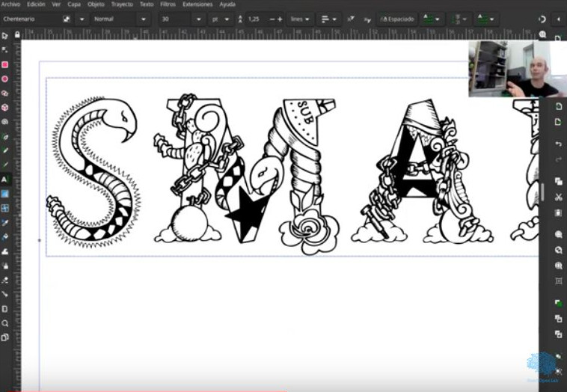
Task: Select the Gradient tool
Action: [x=5, y=194]
